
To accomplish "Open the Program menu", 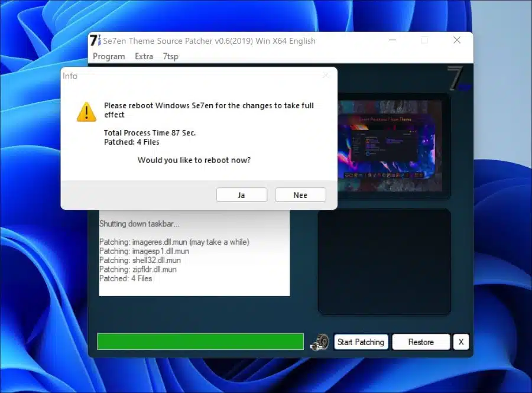I will click(x=109, y=57).
